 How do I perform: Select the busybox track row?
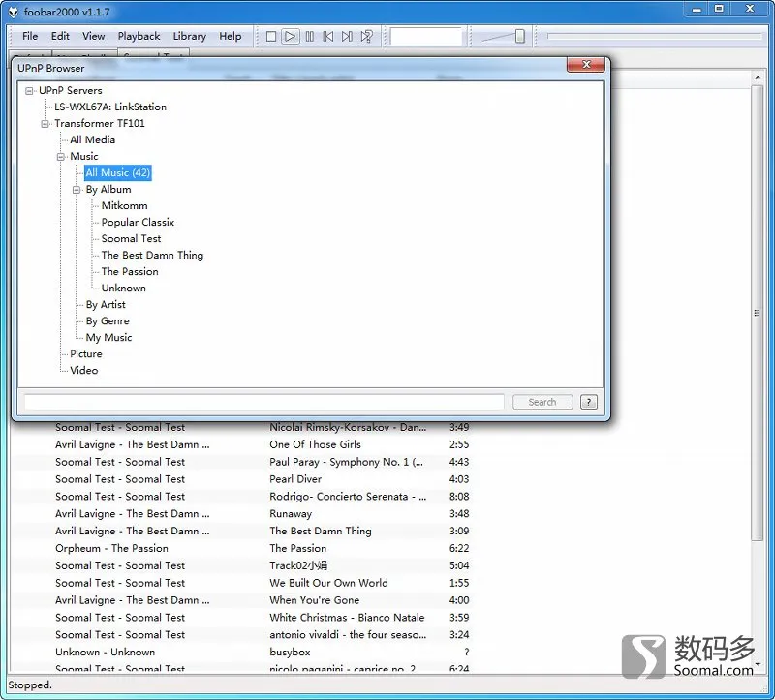pyautogui.click(x=241, y=653)
